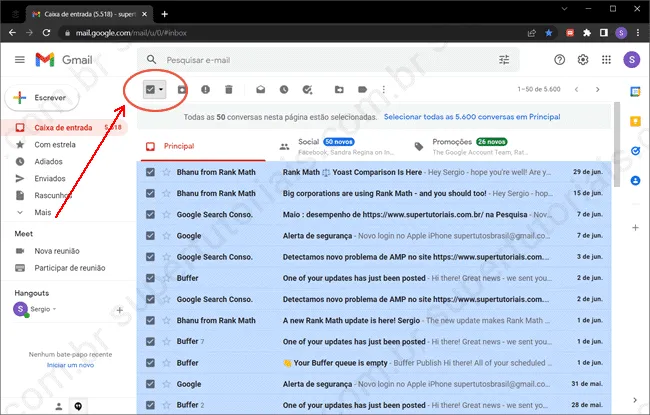This screenshot has width=650, height=415.
Task: Open the Support help icon
Action: [x=559, y=60]
